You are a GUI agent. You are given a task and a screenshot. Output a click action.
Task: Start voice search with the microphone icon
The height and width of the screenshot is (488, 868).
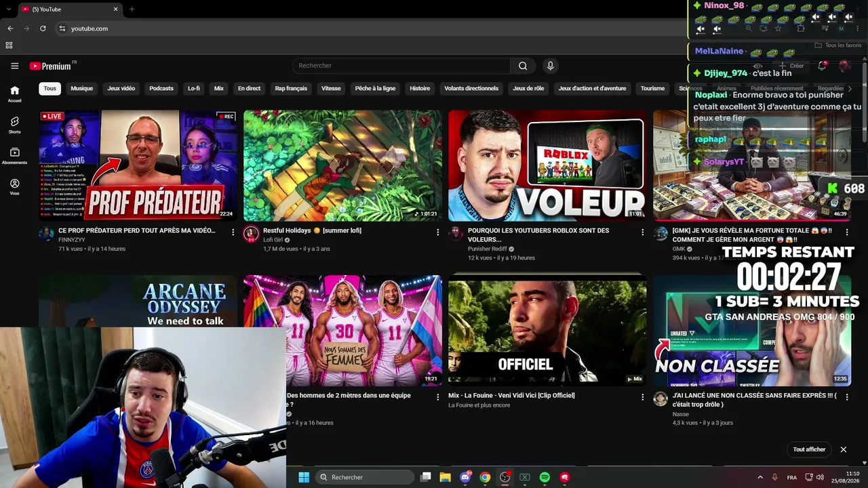click(x=550, y=66)
